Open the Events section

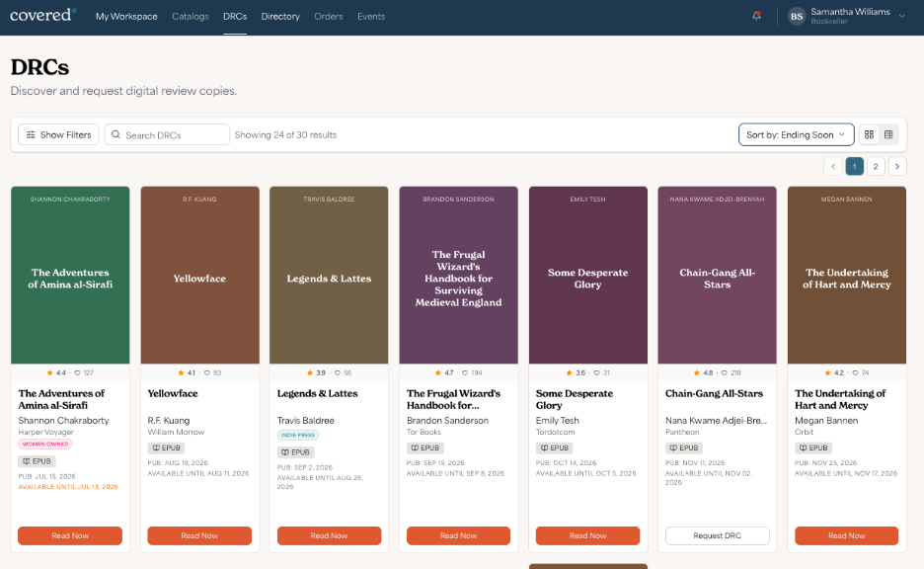[x=370, y=17]
